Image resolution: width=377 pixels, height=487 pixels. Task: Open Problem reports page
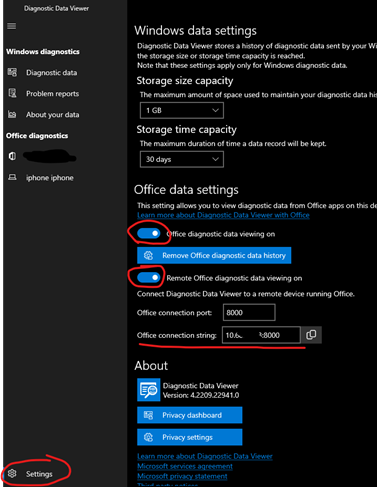click(x=53, y=94)
